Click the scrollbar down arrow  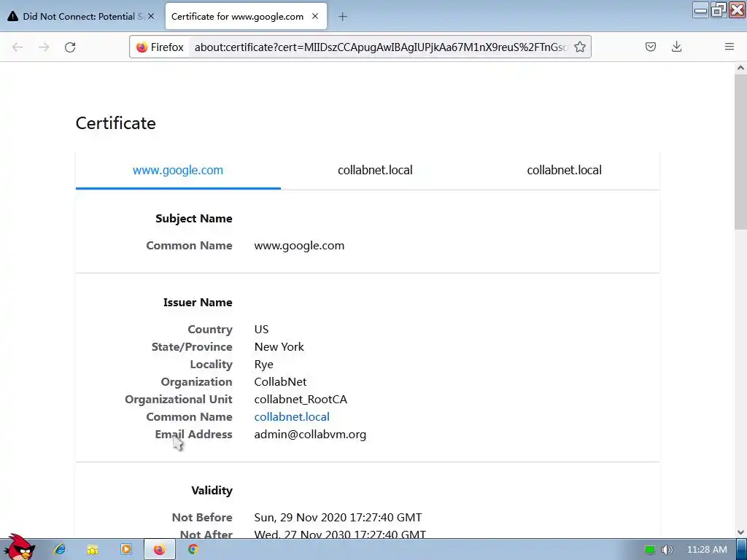740,532
